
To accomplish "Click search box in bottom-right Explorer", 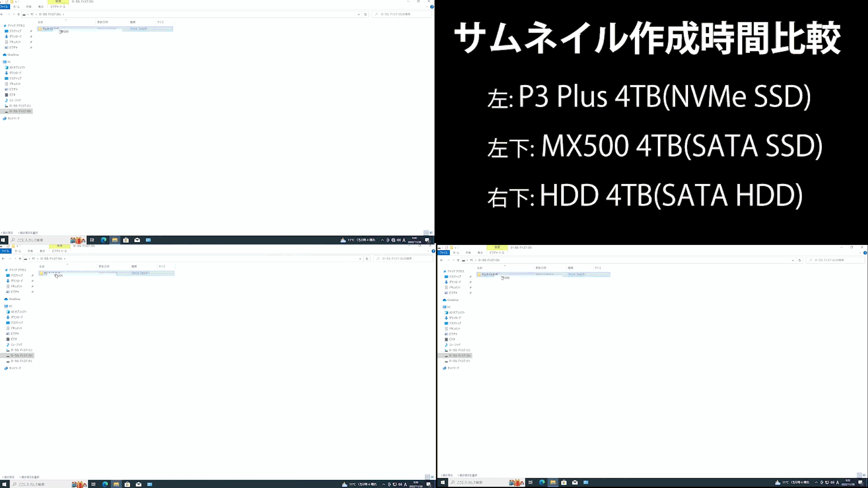I will pyautogui.click(x=835, y=260).
